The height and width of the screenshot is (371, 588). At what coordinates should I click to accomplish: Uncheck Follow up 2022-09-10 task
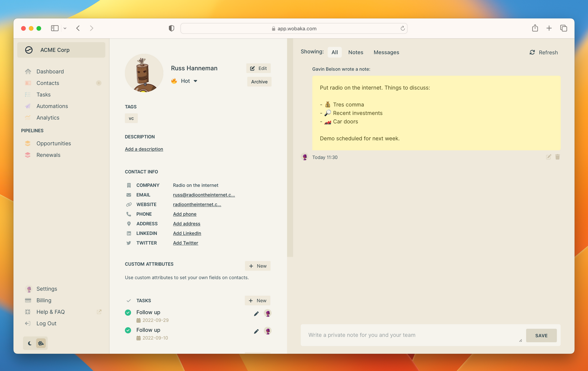tap(128, 330)
